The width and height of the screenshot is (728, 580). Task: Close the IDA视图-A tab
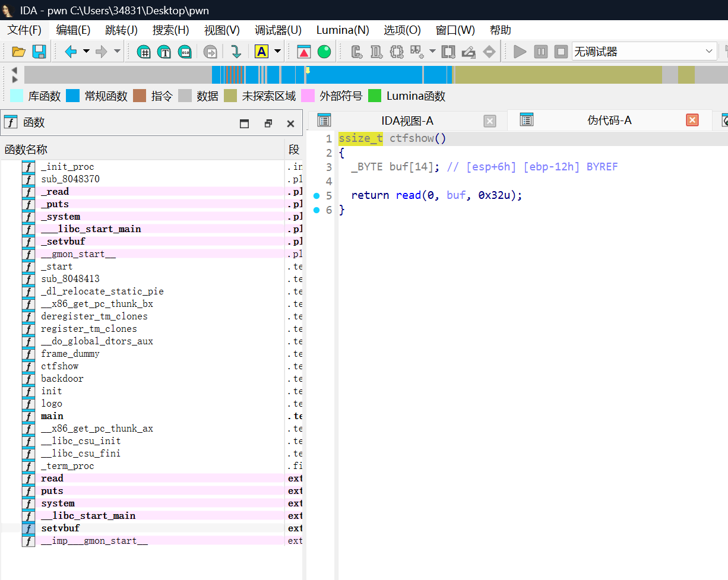coord(490,121)
